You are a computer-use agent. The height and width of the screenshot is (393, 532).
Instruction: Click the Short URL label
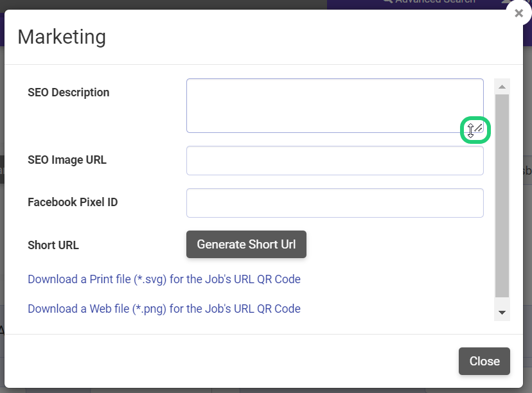[x=53, y=245]
